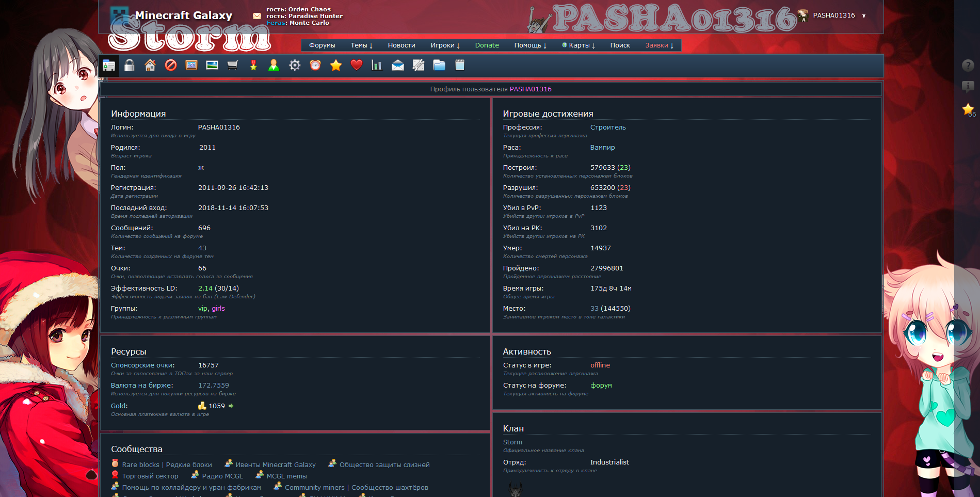Image resolution: width=980 pixels, height=497 pixels.
Task: Open the alarm clock icon
Action: coord(315,66)
